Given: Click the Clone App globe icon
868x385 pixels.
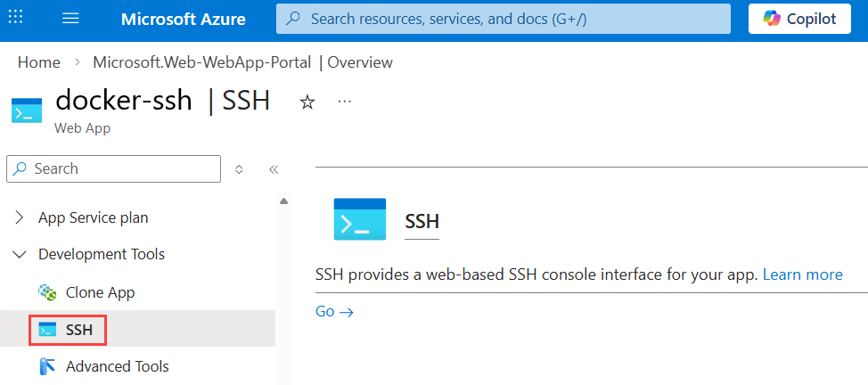Looking at the screenshot, I should (47, 292).
